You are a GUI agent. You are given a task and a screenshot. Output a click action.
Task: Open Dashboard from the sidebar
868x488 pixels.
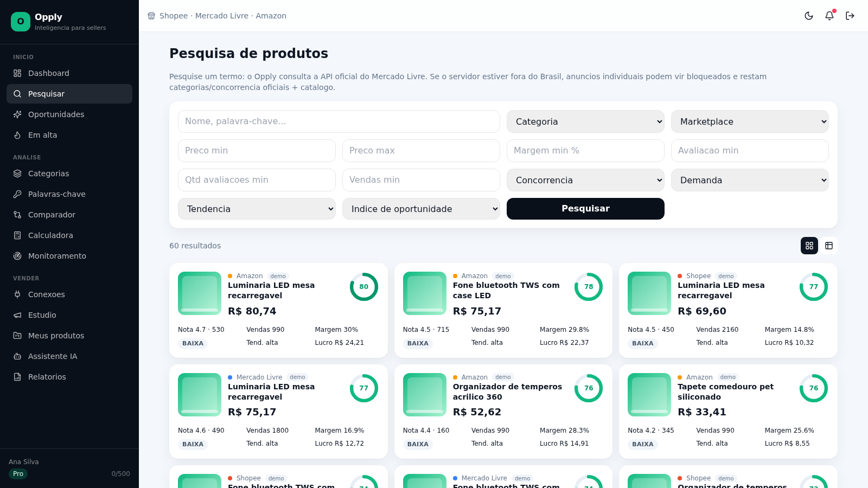coord(69,73)
